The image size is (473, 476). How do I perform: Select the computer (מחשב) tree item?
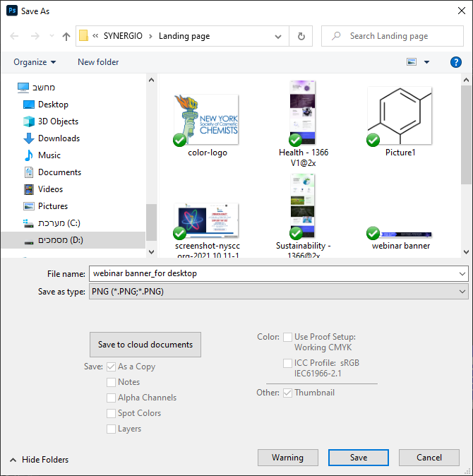[x=36, y=88]
